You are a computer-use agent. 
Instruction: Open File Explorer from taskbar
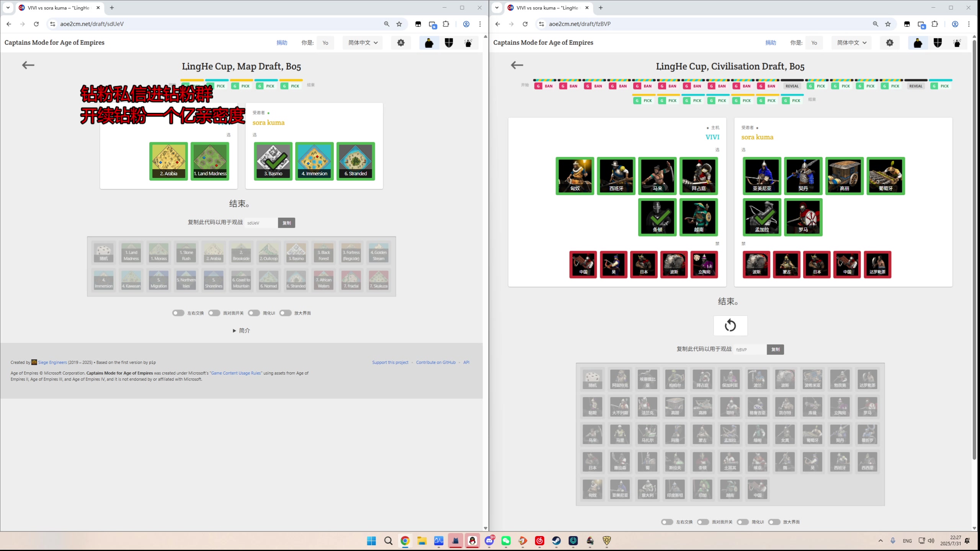(422, 541)
